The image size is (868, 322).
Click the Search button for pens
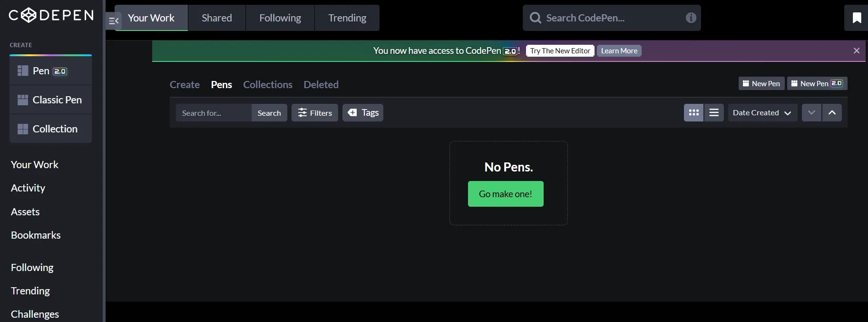coord(269,113)
